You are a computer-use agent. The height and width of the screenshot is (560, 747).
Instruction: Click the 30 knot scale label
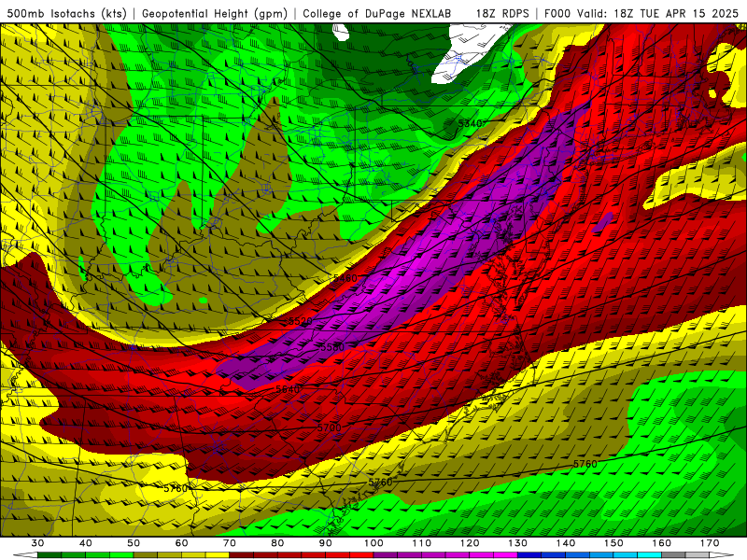pos(37,543)
